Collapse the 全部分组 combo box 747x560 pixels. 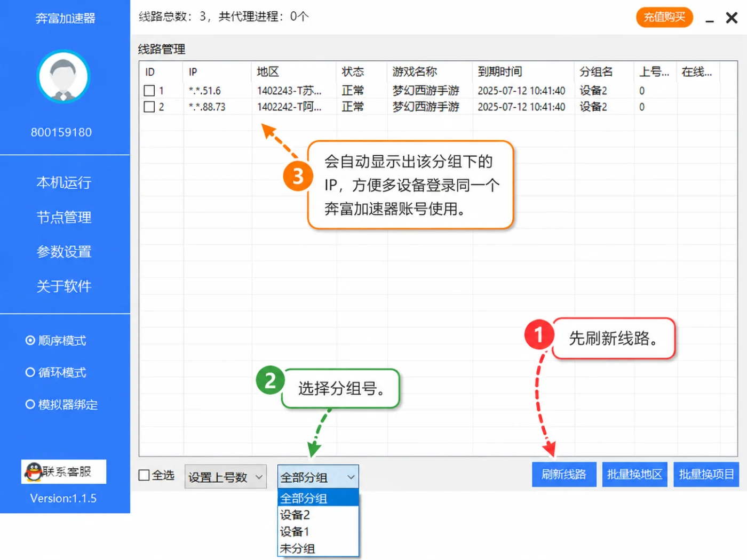318,477
